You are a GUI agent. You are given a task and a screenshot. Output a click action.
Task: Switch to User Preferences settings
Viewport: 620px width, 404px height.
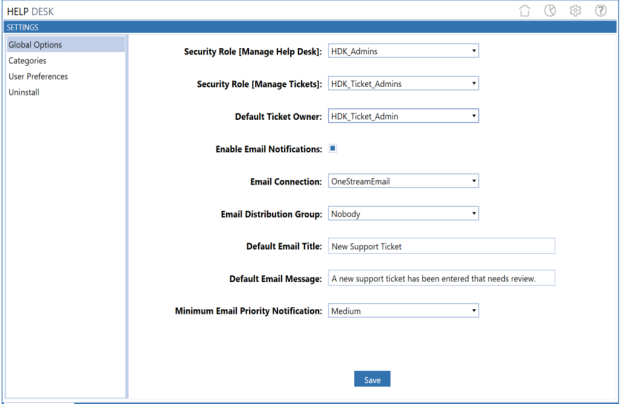click(x=38, y=76)
